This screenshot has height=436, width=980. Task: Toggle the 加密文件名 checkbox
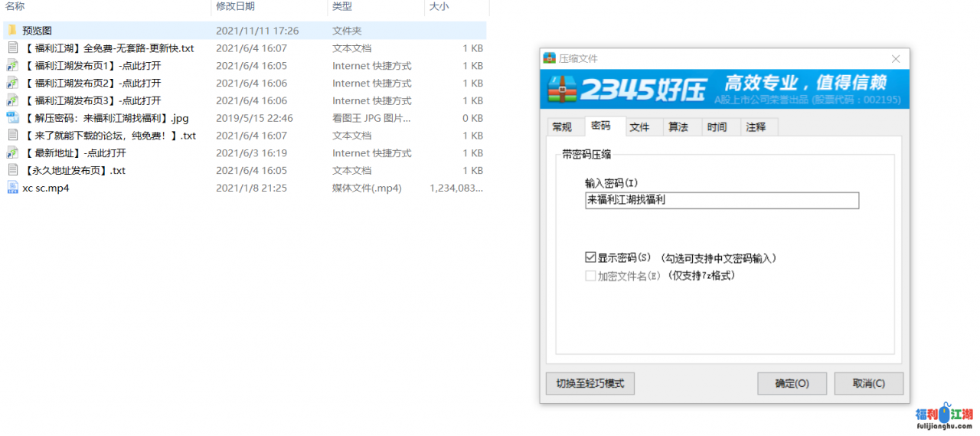click(590, 276)
